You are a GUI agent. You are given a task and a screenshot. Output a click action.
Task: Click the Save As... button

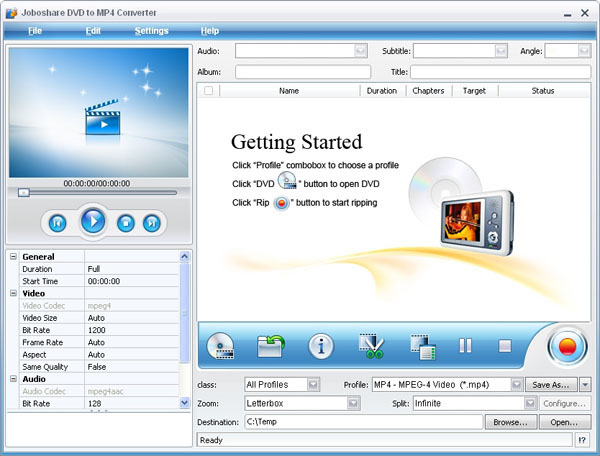552,384
